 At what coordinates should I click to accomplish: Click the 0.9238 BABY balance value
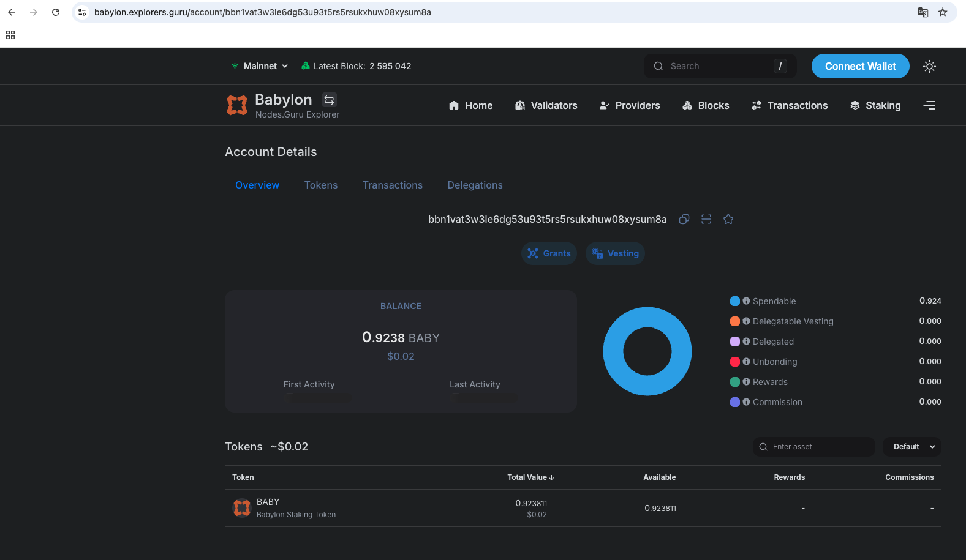(401, 337)
